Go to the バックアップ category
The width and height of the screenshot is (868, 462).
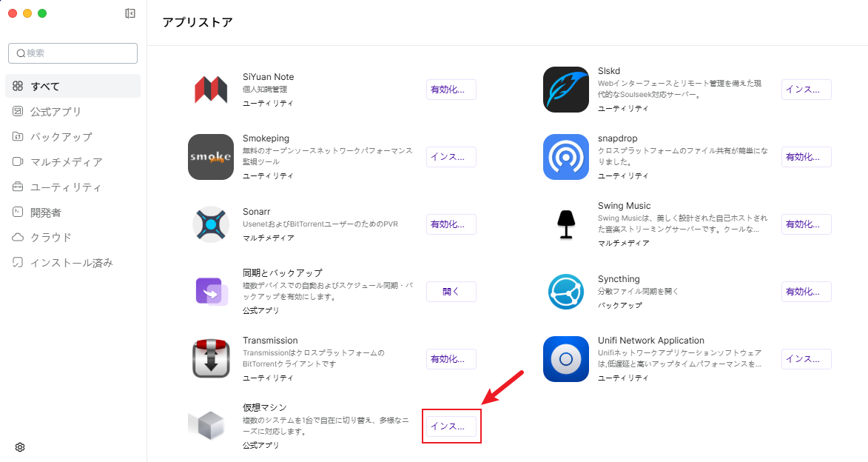[x=61, y=137]
